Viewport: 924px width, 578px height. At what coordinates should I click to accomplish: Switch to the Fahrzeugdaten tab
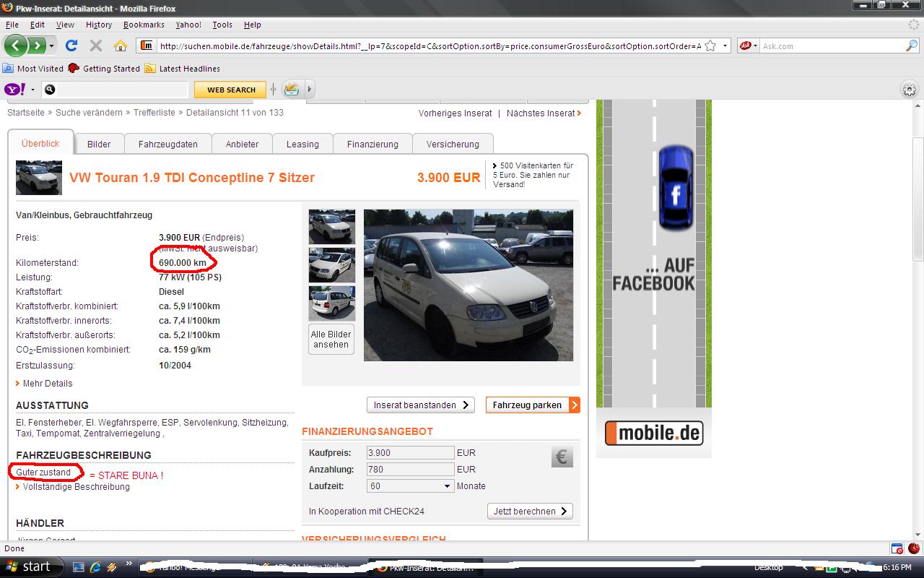tap(167, 144)
